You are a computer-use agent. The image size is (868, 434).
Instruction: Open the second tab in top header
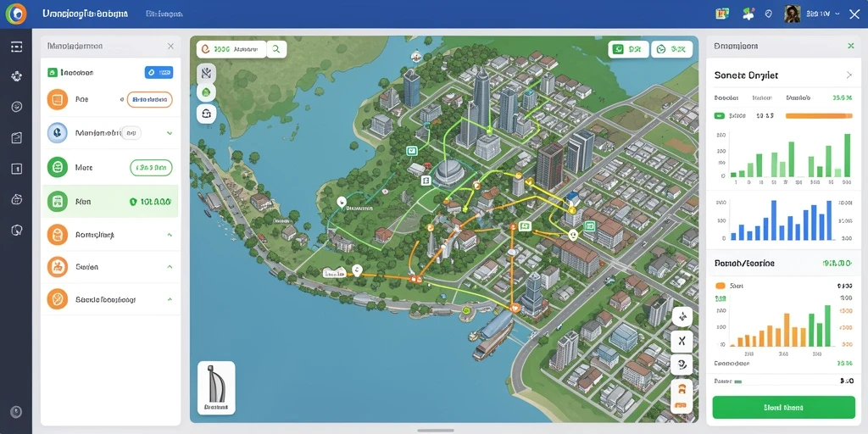click(x=164, y=14)
